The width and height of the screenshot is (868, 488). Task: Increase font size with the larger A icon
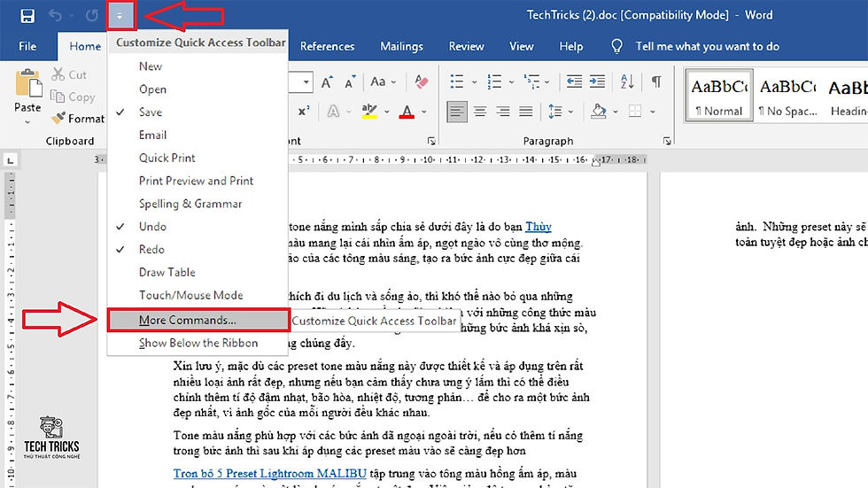tap(327, 81)
